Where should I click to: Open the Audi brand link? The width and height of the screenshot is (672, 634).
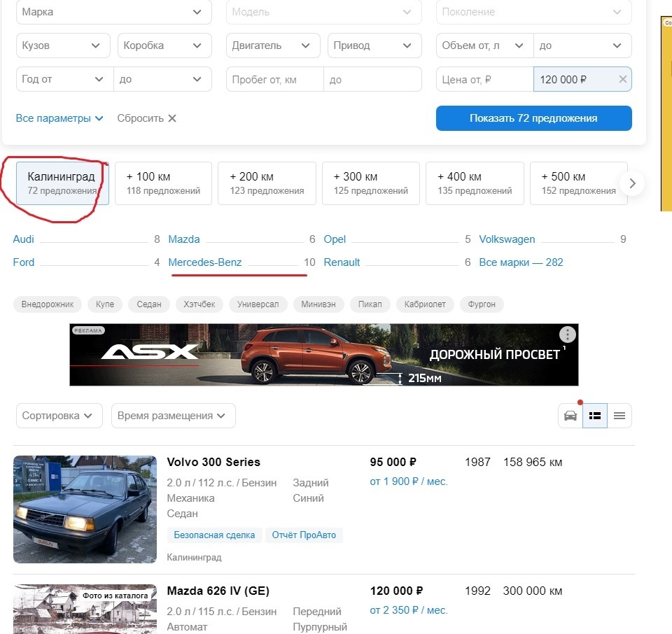(24, 239)
